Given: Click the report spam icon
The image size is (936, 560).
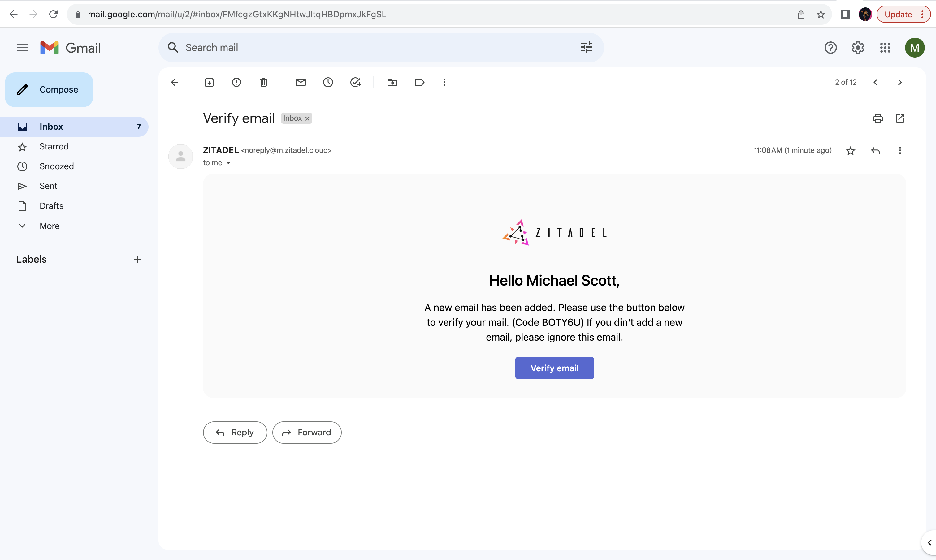Looking at the screenshot, I should pyautogui.click(x=237, y=82).
